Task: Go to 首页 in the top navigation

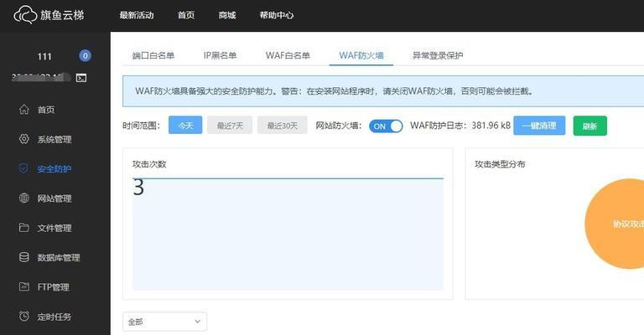Action: (x=186, y=15)
